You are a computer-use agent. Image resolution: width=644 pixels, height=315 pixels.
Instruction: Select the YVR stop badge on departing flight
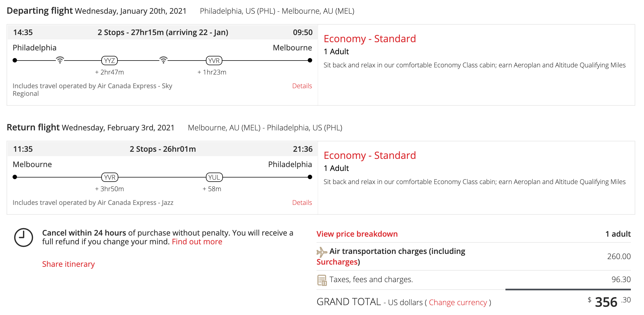(x=214, y=61)
